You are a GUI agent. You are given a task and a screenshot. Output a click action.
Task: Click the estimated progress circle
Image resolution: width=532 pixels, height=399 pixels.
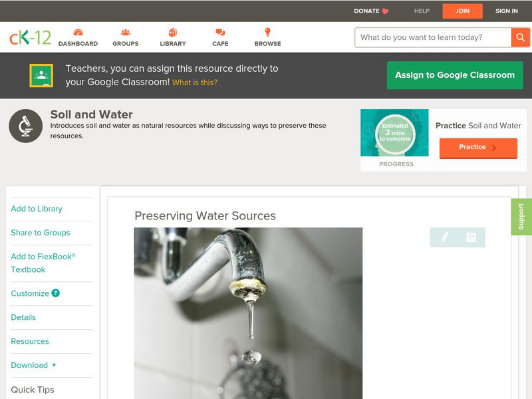click(x=395, y=133)
